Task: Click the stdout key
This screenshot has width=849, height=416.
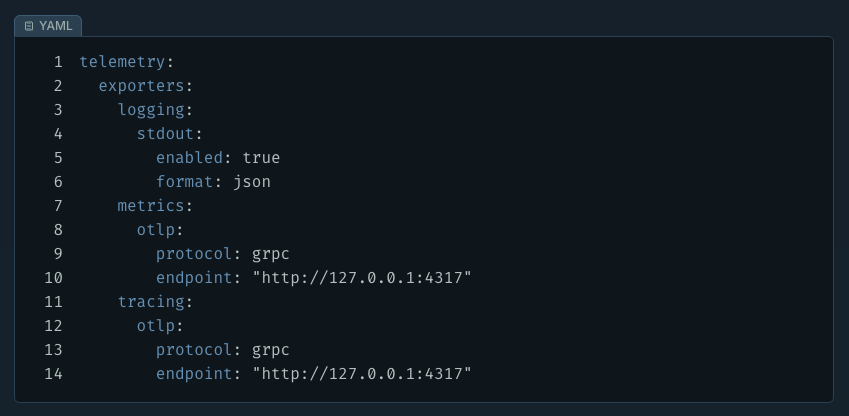Action: 165,134
